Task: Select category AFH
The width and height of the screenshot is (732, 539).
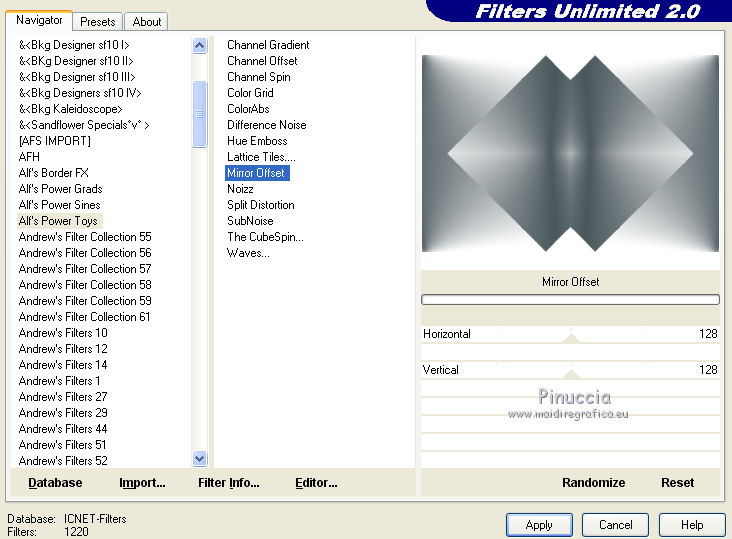Action: click(29, 157)
